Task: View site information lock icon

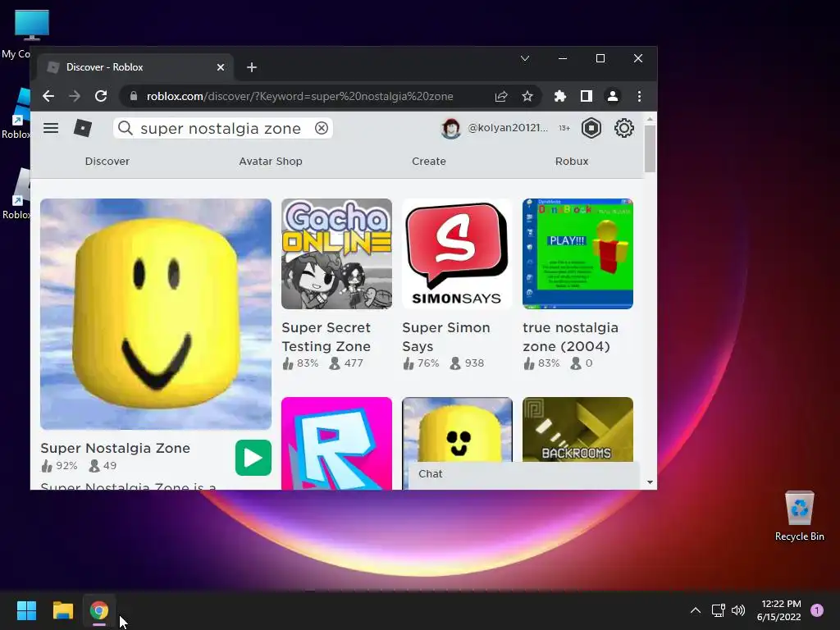Action: click(134, 97)
